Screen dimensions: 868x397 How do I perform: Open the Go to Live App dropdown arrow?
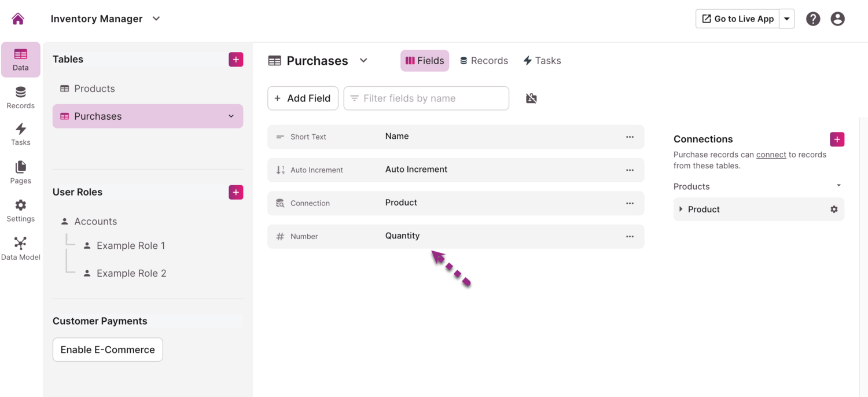(x=786, y=18)
